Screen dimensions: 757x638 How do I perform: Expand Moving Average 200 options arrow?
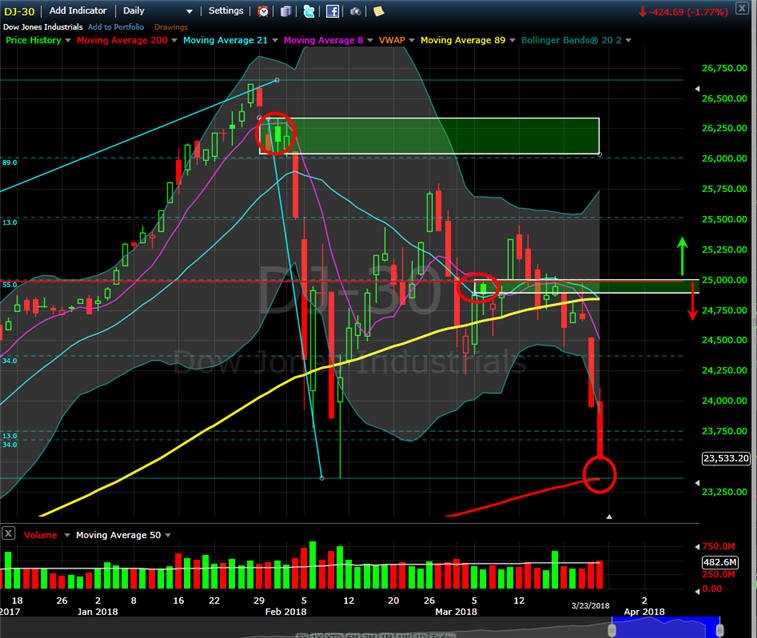point(174,41)
